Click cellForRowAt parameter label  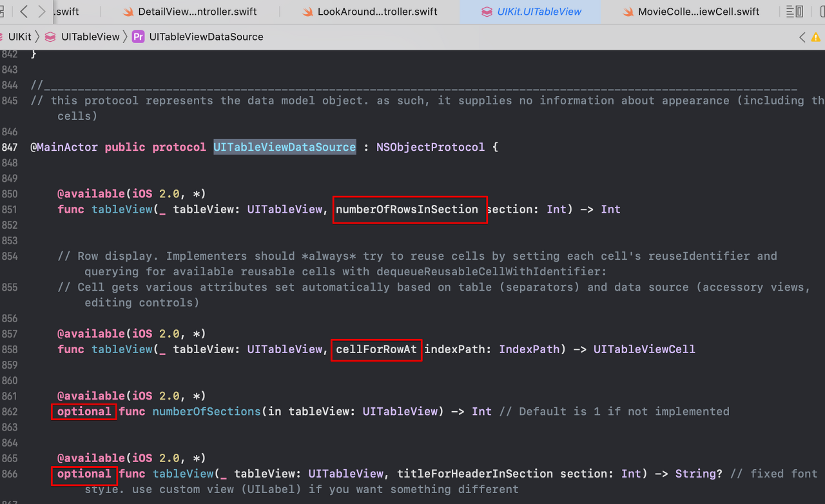[376, 349]
